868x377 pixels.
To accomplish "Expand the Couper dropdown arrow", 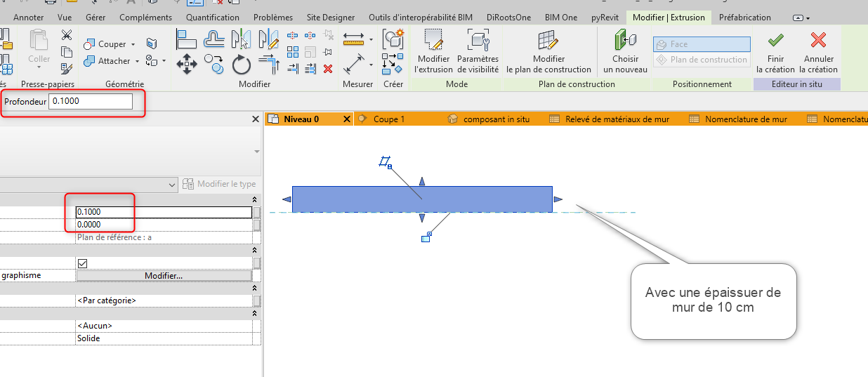I will pyautogui.click(x=133, y=44).
